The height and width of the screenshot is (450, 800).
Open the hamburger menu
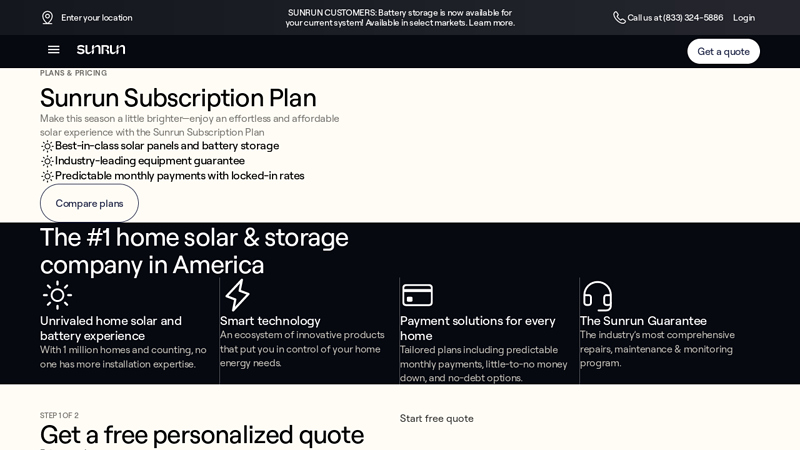pos(54,50)
